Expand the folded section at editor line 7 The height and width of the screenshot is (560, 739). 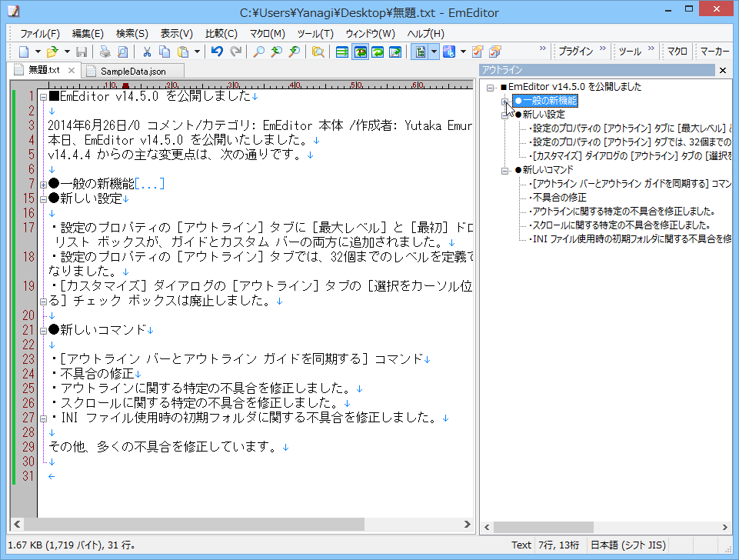pos(43,185)
